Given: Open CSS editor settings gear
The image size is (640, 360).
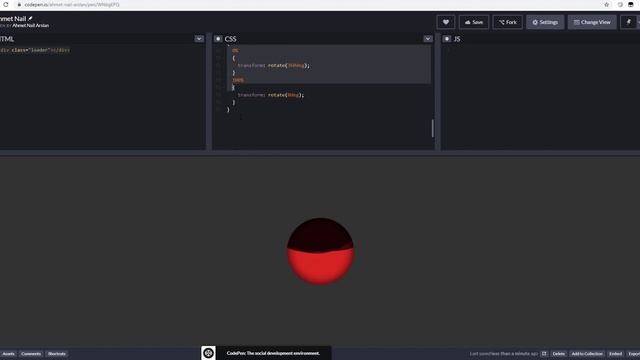Looking at the screenshot, I should (x=218, y=39).
